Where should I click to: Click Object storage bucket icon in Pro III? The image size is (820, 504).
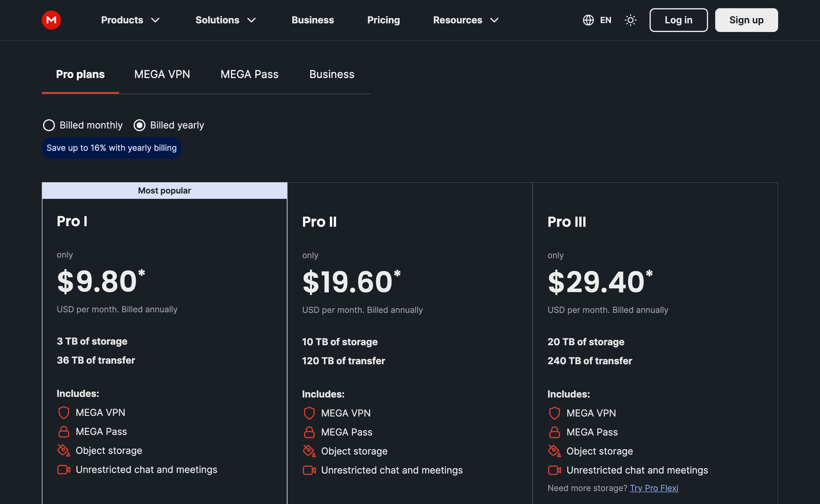click(x=555, y=451)
